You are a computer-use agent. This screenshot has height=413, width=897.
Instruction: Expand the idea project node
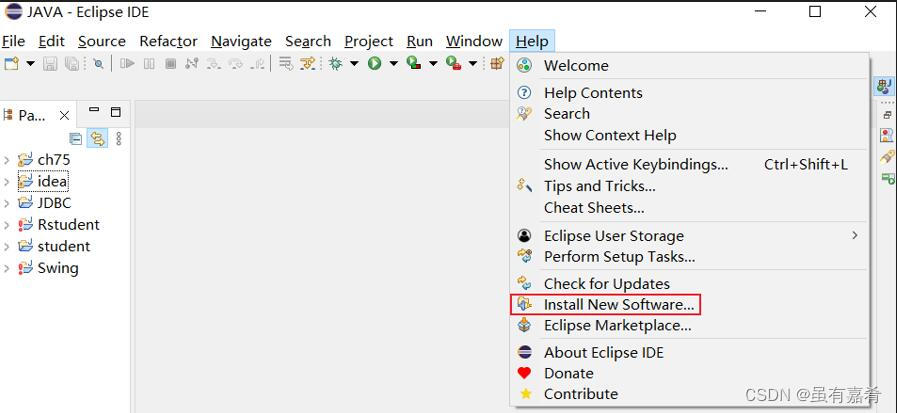[x=7, y=182]
